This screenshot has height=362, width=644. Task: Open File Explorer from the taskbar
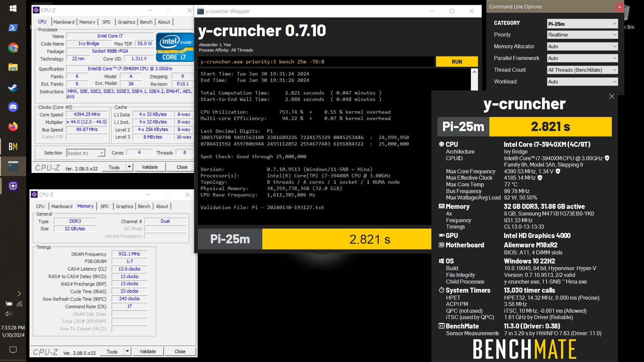[13, 67]
